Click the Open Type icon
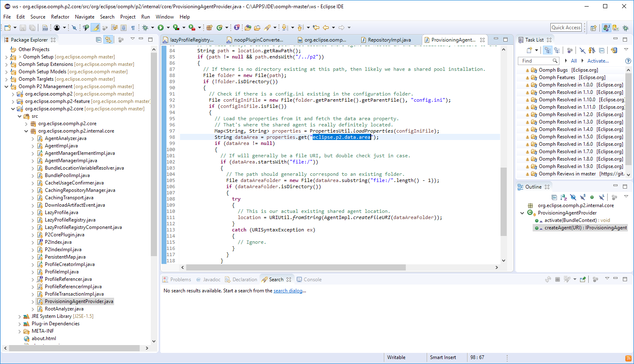 (x=248, y=28)
